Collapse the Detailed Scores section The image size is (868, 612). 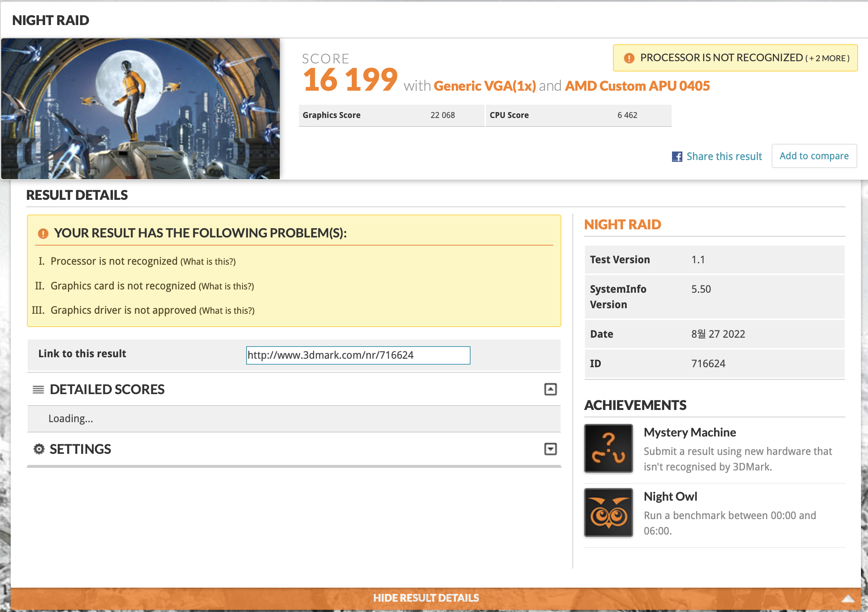(550, 389)
